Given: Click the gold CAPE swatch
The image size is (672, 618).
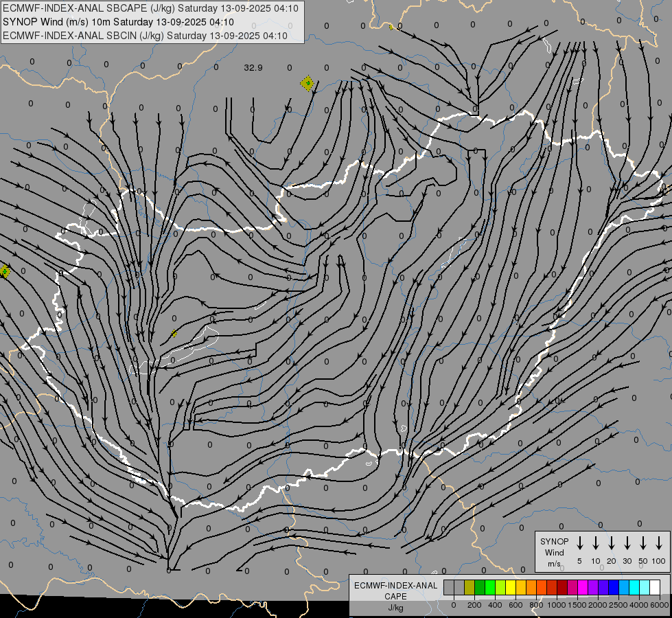Looking at the screenshot, I should click(521, 587).
